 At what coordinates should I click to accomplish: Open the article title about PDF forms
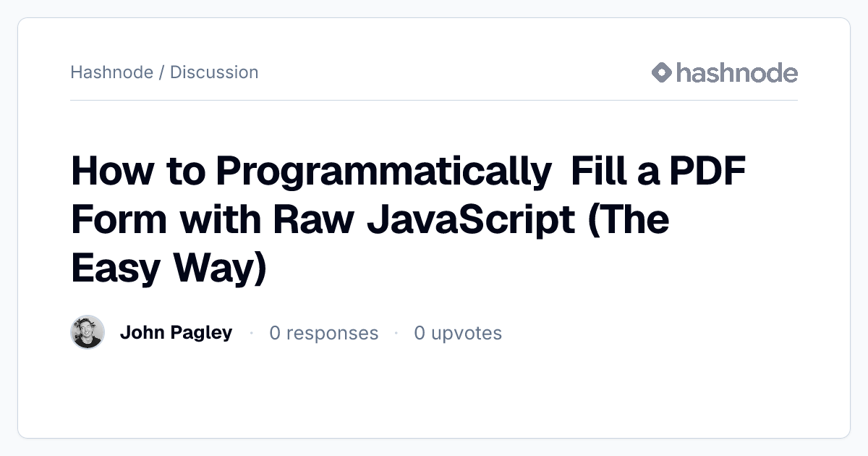click(x=409, y=219)
